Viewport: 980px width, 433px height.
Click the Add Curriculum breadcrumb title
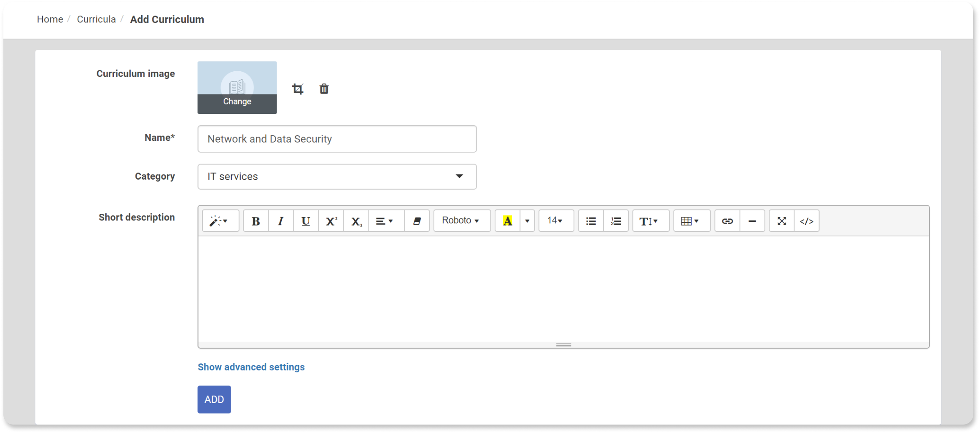(x=167, y=19)
